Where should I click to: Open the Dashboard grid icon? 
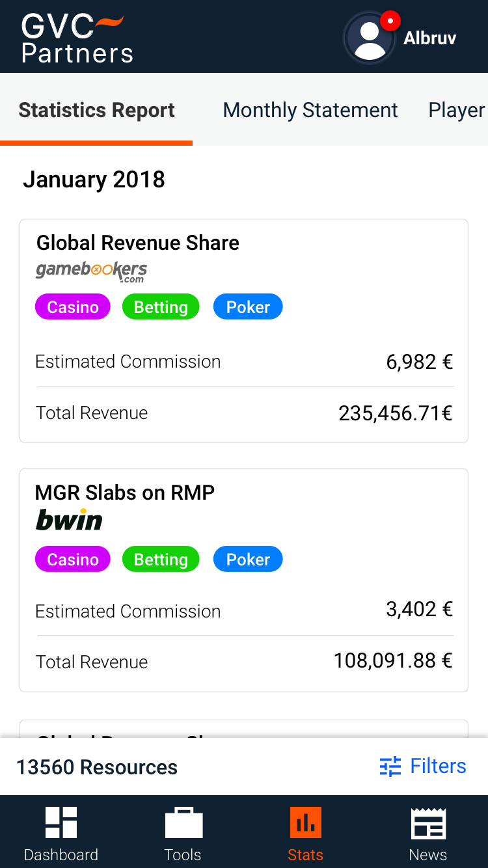[61, 822]
